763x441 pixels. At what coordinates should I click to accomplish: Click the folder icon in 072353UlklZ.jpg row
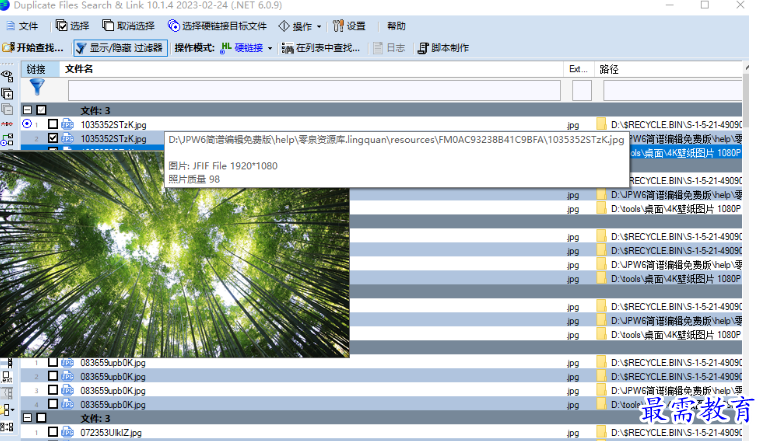[601, 432]
